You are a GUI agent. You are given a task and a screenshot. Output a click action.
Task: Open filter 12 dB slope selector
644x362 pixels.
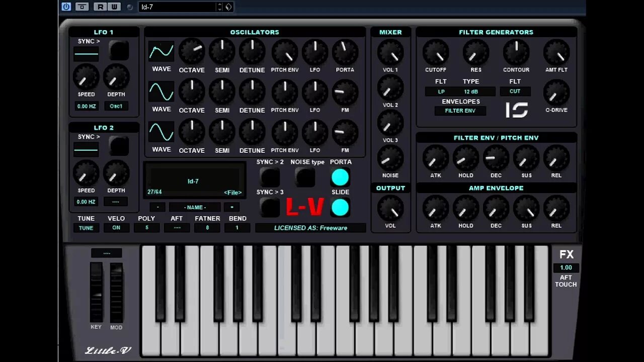(471, 92)
